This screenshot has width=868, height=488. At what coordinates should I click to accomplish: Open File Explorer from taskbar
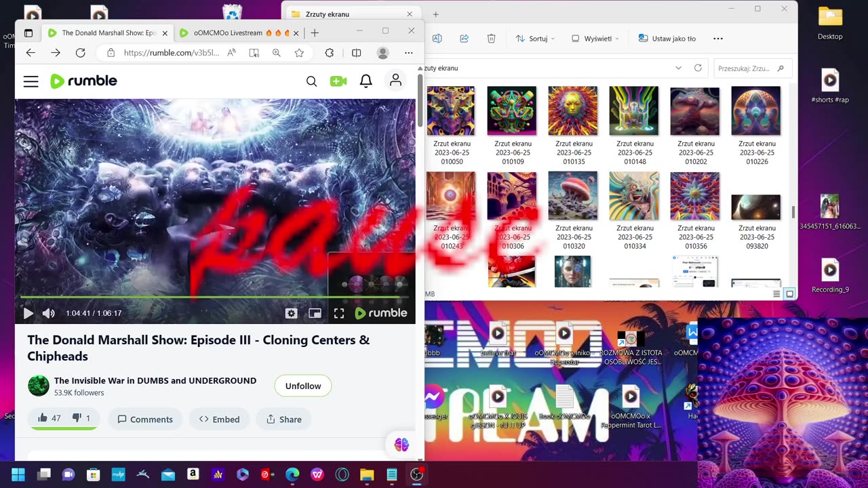pyautogui.click(x=367, y=474)
